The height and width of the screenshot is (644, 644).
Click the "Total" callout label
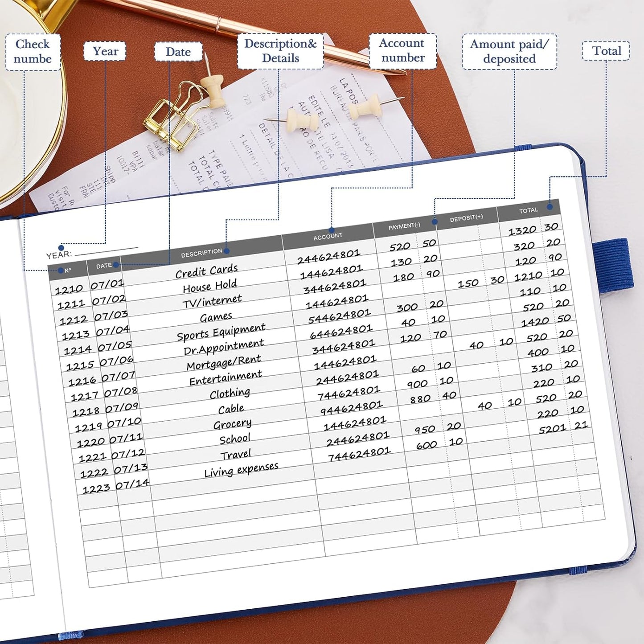(606, 51)
